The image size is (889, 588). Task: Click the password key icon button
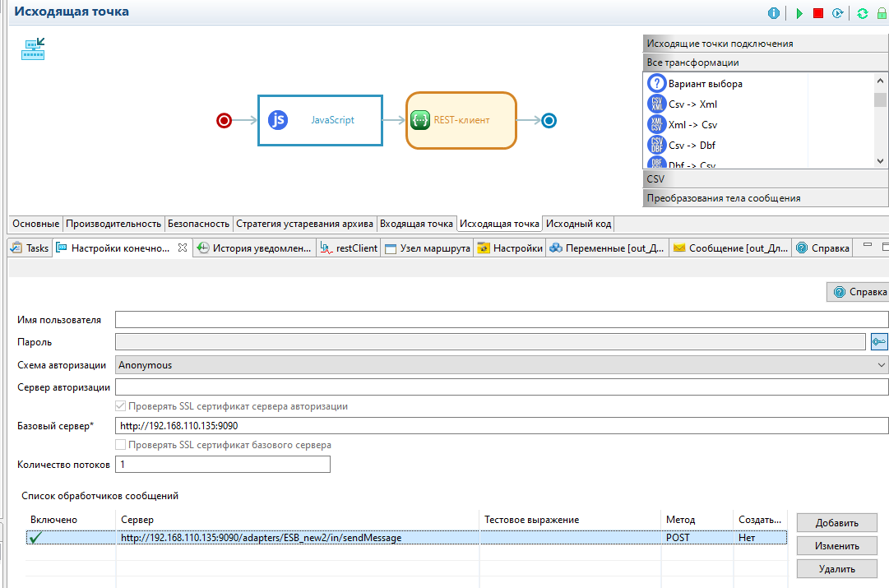click(x=879, y=342)
